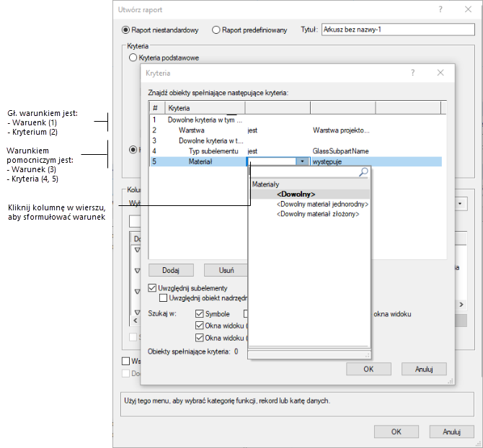The width and height of the screenshot is (483, 448).
Task: Enable the Uwzględnij obiekt nadrzędny checkbox
Action: (x=164, y=297)
